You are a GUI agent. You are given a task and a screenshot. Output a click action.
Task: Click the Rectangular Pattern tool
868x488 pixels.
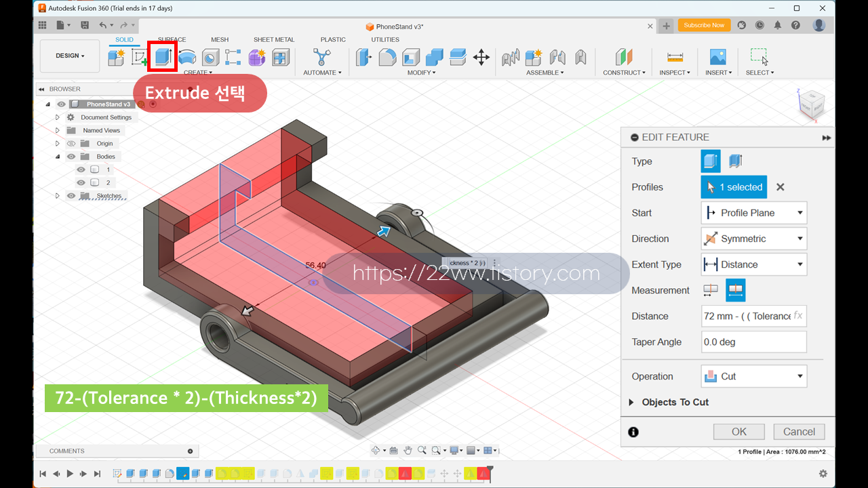point(233,57)
